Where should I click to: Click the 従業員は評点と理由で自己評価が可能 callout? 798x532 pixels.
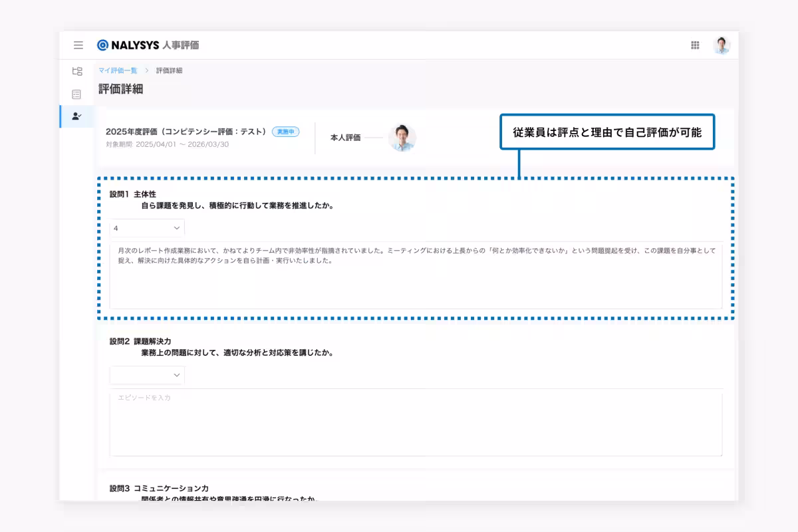pyautogui.click(x=607, y=132)
